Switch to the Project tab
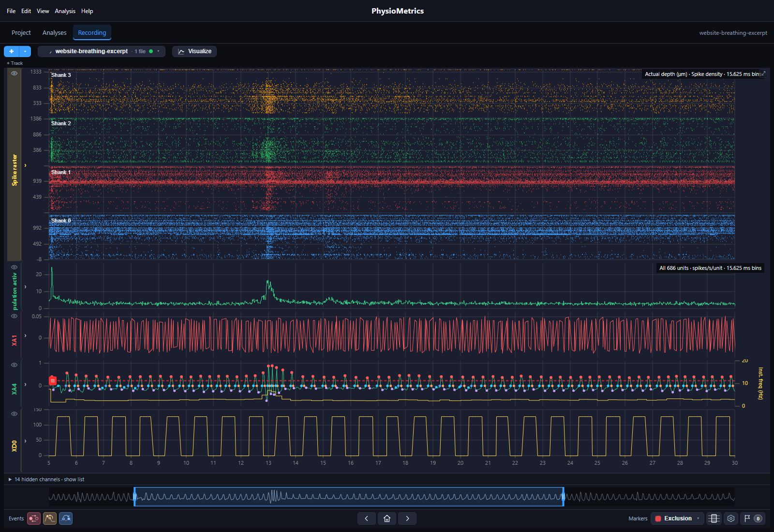Image resolution: width=774 pixels, height=532 pixels. (21, 33)
